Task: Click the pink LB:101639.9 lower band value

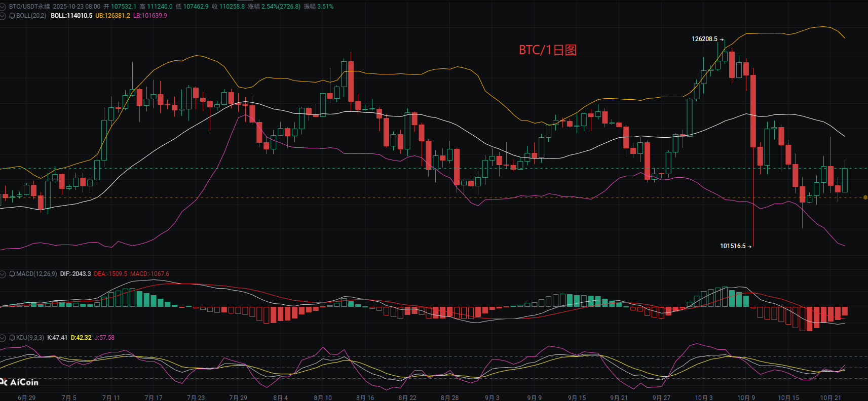Action: (150, 16)
